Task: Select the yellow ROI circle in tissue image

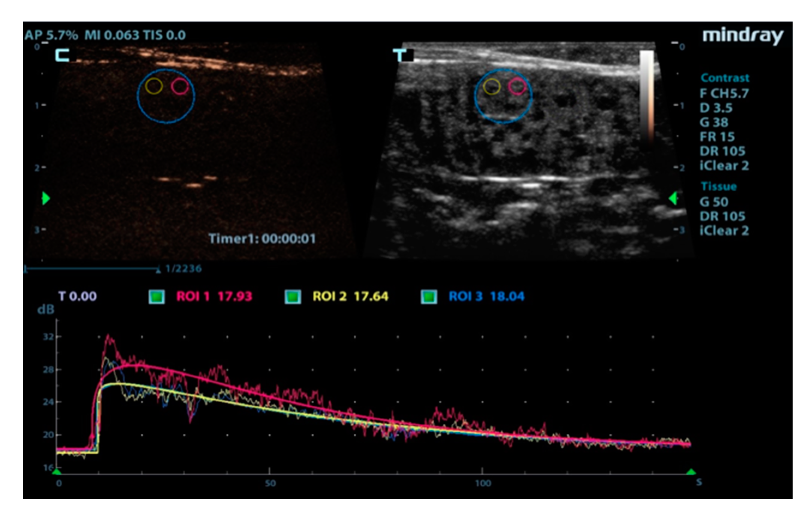Action: (492, 87)
